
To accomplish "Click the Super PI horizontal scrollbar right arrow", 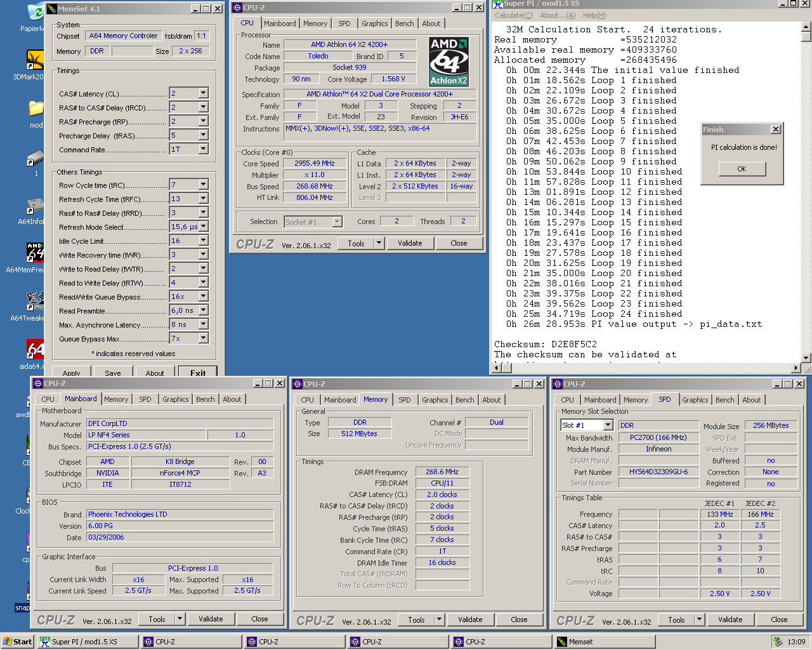I will [x=796, y=368].
